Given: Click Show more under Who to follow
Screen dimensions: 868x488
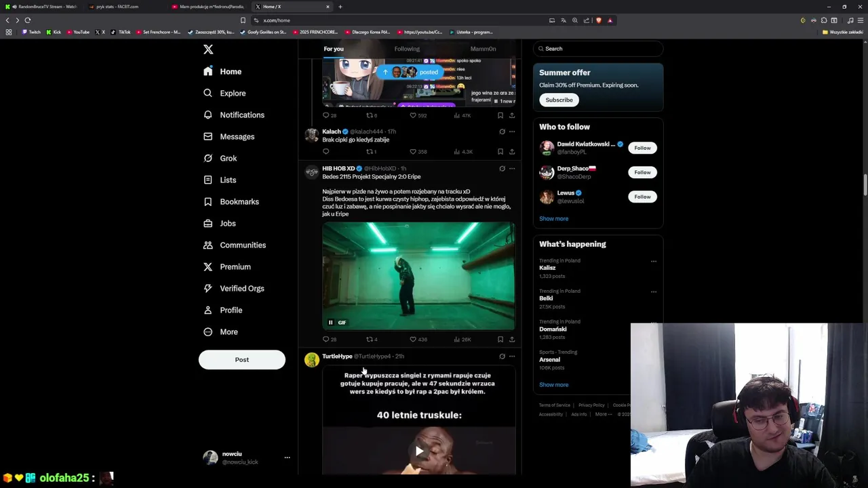Looking at the screenshot, I should [x=554, y=219].
